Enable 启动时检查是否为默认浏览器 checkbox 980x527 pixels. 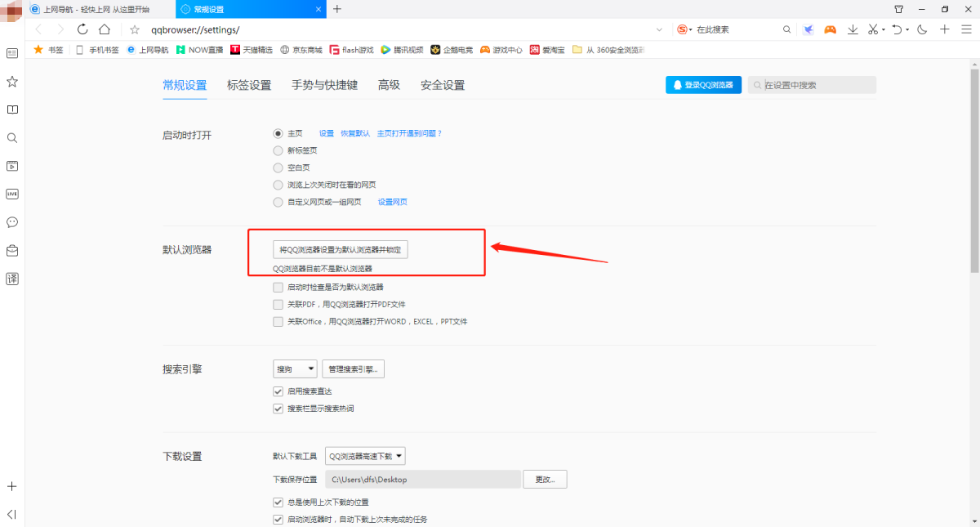pyautogui.click(x=278, y=288)
